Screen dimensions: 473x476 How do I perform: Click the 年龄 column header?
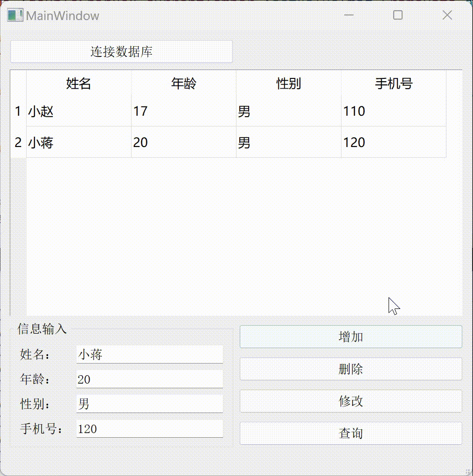point(184,83)
